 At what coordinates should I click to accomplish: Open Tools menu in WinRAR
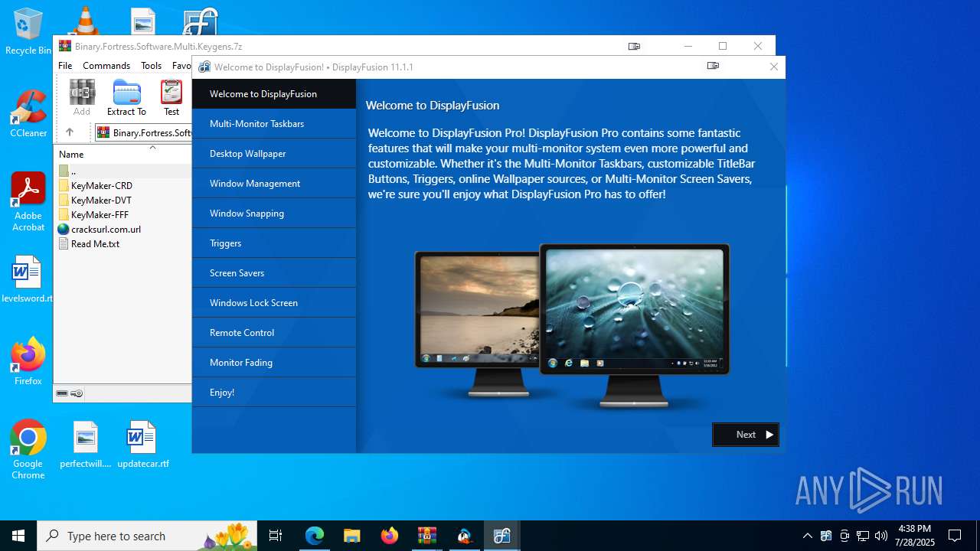point(151,66)
